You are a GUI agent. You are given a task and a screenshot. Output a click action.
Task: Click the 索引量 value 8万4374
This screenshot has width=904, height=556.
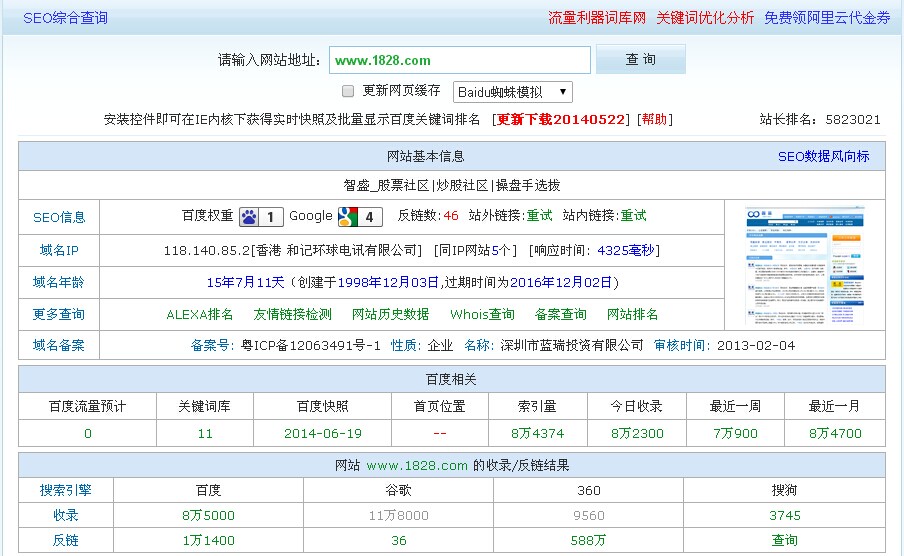coord(537,434)
